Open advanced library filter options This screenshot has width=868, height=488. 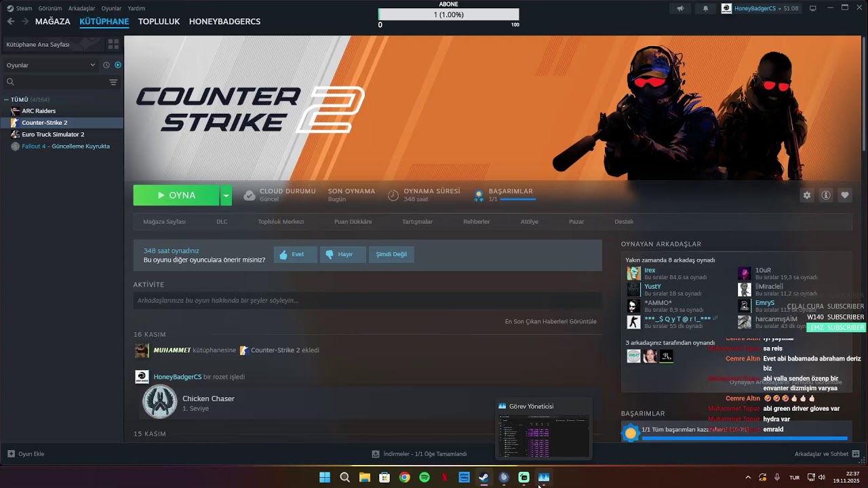113,82
